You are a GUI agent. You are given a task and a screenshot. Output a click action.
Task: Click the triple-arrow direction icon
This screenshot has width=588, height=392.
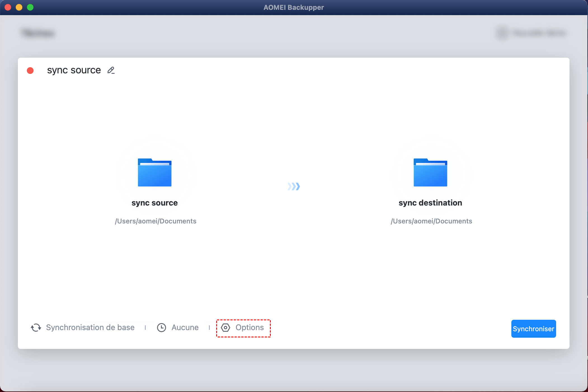coord(294,186)
